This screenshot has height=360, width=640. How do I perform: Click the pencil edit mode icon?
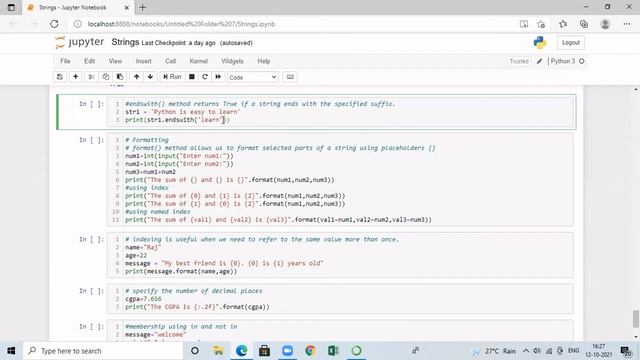[x=540, y=61]
